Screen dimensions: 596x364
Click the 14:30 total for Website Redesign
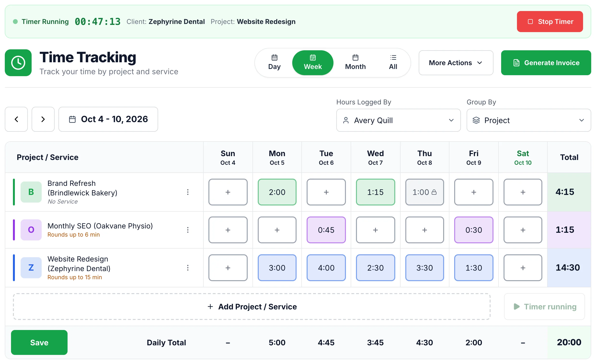(567, 267)
